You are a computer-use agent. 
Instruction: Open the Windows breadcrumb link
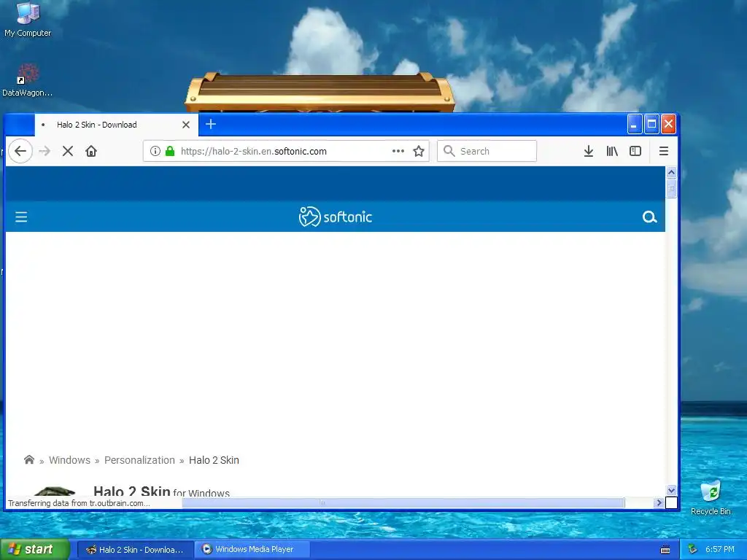tap(69, 460)
